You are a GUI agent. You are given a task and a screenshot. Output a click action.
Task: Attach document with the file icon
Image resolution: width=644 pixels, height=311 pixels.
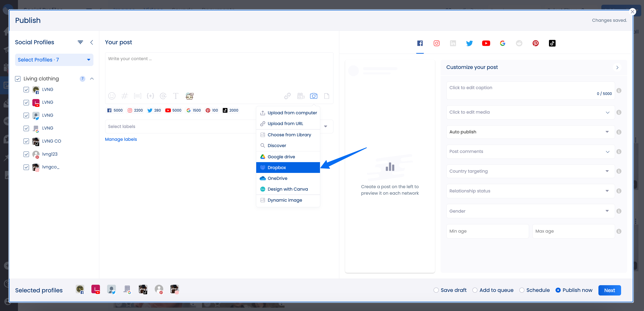pyautogui.click(x=326, y=96)
